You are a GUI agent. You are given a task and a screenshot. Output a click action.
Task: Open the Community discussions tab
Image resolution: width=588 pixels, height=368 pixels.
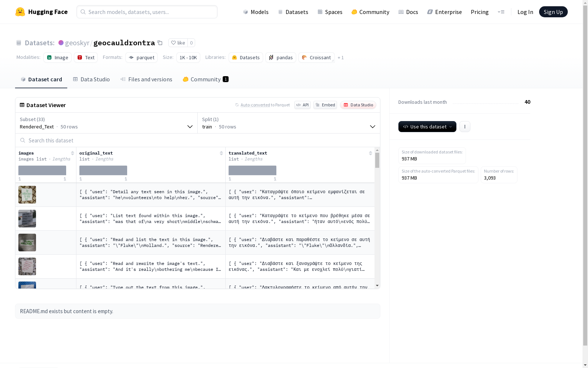coord(205,79)
